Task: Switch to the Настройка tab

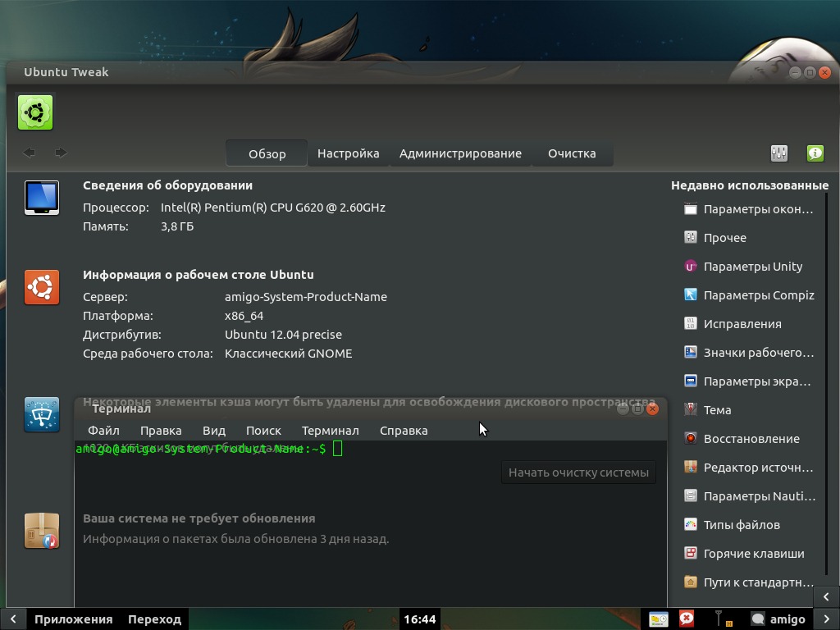Action: (x=348, y=153)
